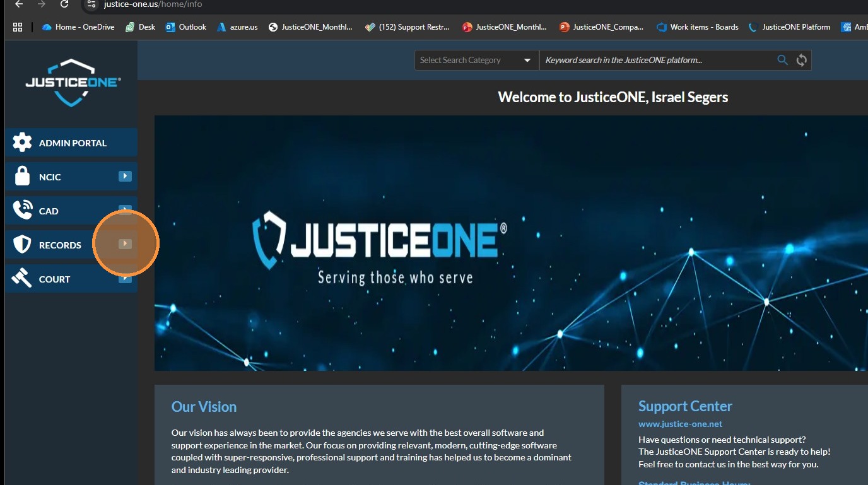Open the azure.us bookmark
This screenshot has width=868, height=485.
coord(237,27)
